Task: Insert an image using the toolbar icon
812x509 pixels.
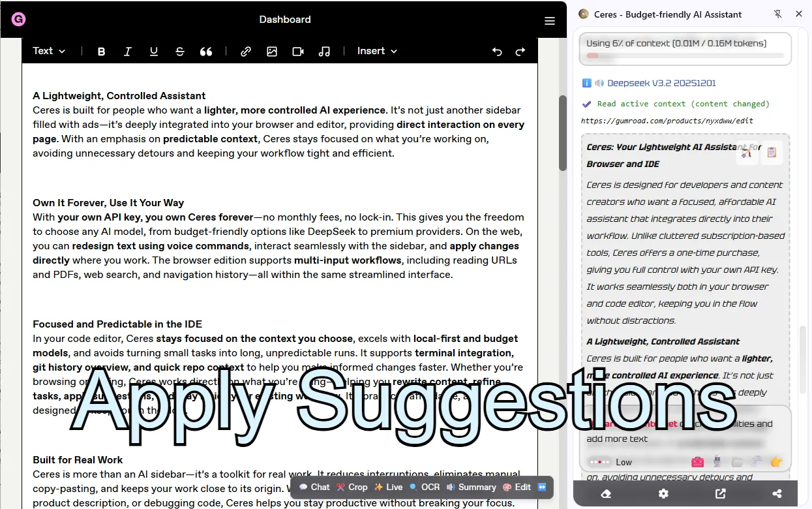Action: click(x=272, y=51)
